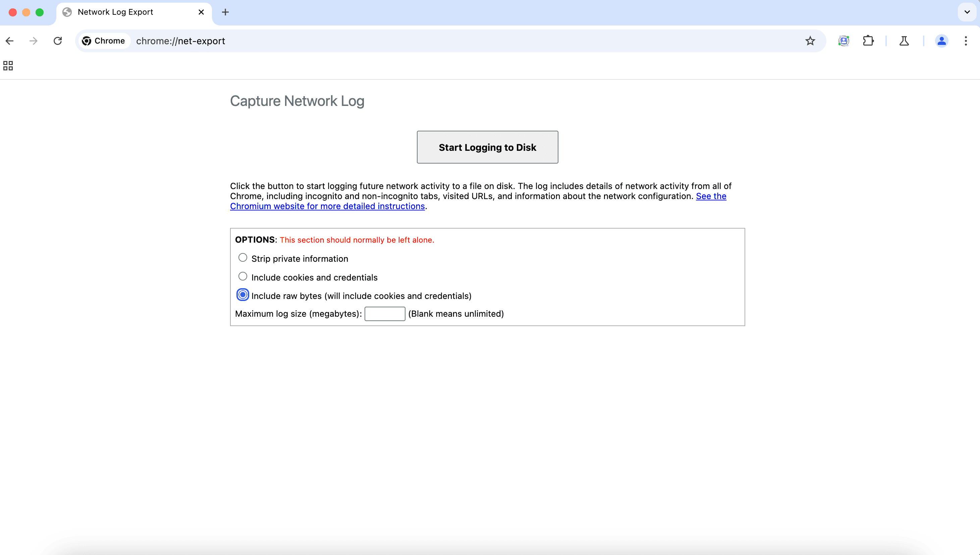Click the Chrome extensions puzzle icon

pos(868,40)
